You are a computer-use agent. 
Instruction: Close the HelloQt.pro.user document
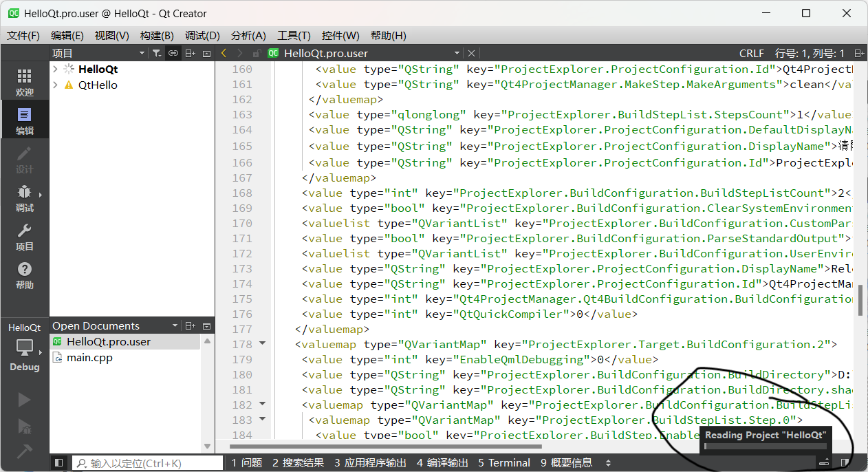471,53
